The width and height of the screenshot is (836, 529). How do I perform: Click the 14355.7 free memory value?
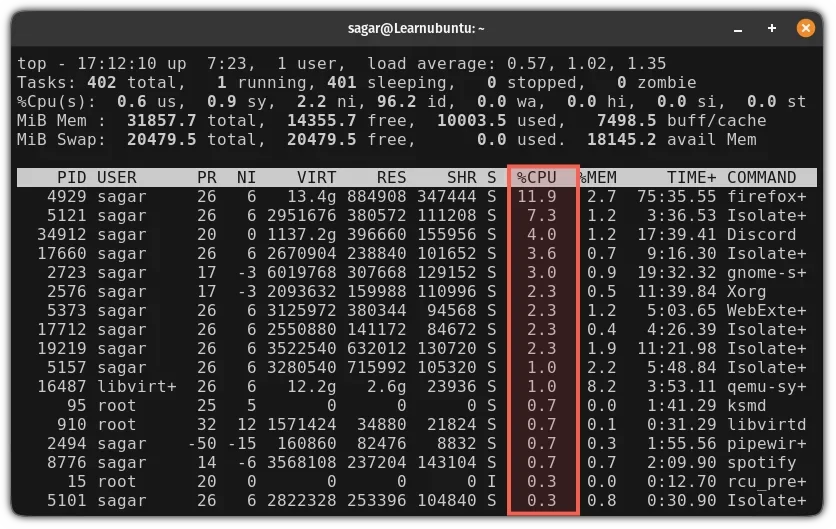coord(321,121)
